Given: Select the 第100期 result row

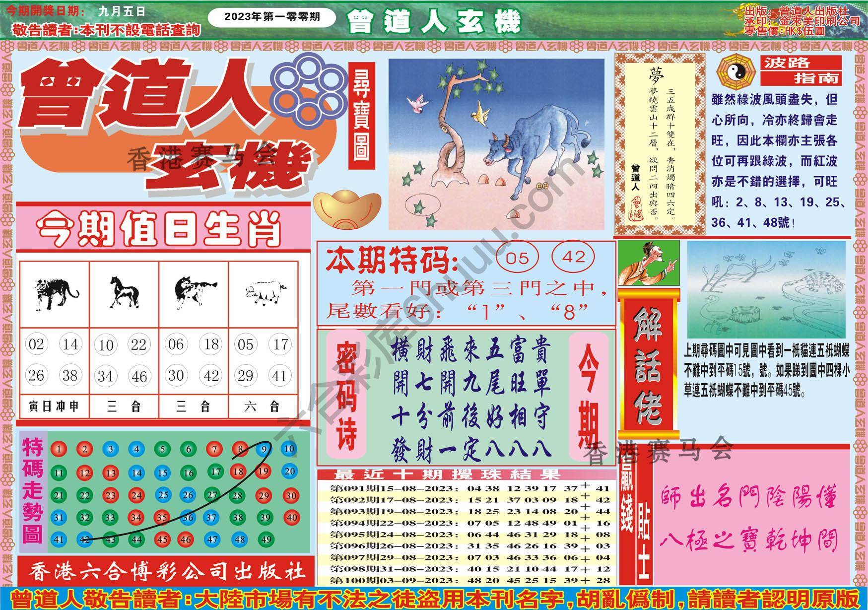Looking at the screenshot, I should pos(467,581).
